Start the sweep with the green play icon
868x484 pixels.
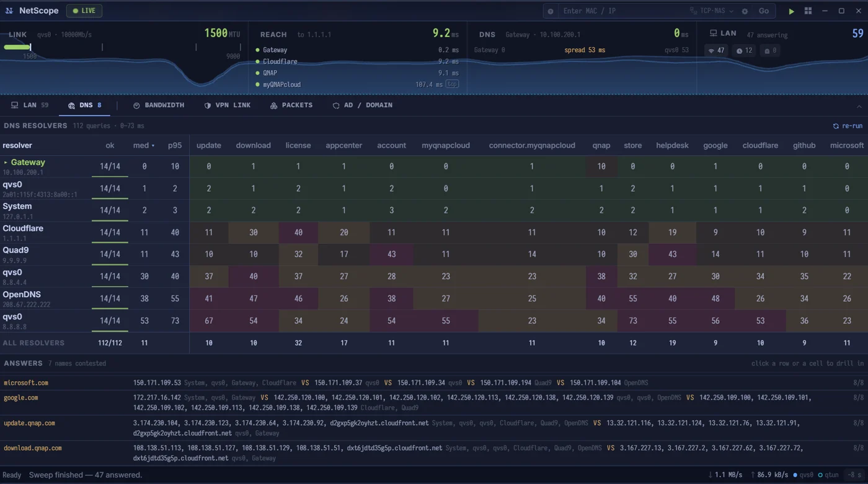791,11
